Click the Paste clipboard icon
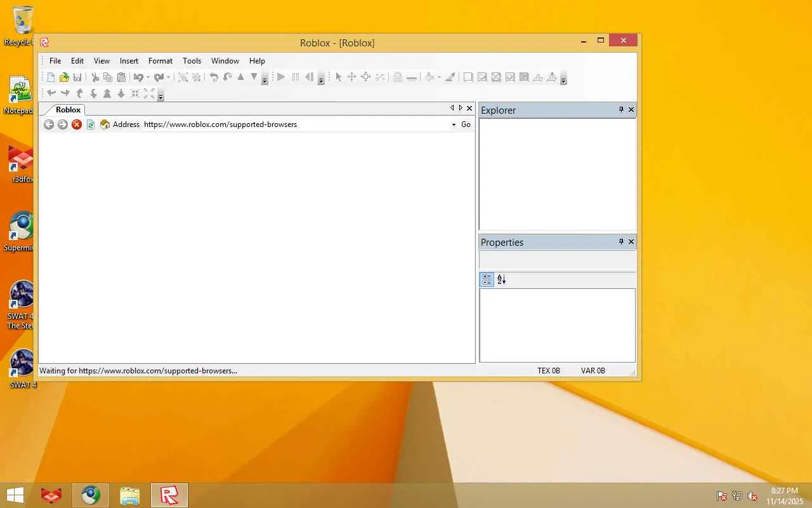Viewport: 812px width, 508px height. [121, 77]
